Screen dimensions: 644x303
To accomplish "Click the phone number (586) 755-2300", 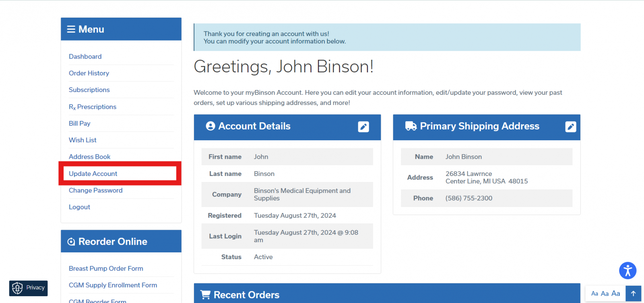I will point(469,198).
